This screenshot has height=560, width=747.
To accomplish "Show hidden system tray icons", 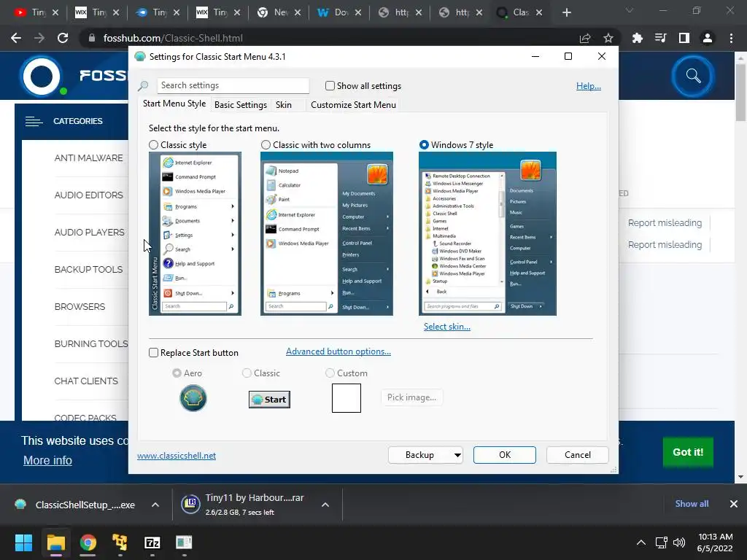I will click(641, 542).
